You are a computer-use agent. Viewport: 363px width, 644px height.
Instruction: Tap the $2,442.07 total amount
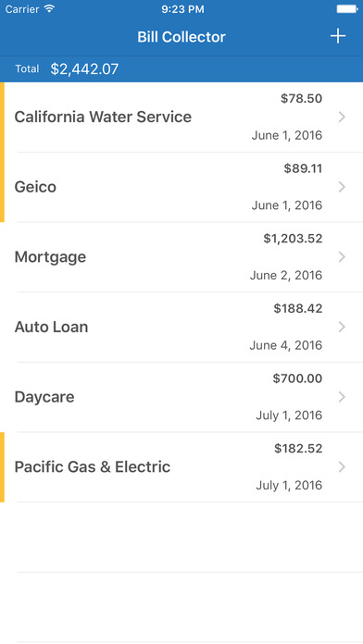coord(84,69)
